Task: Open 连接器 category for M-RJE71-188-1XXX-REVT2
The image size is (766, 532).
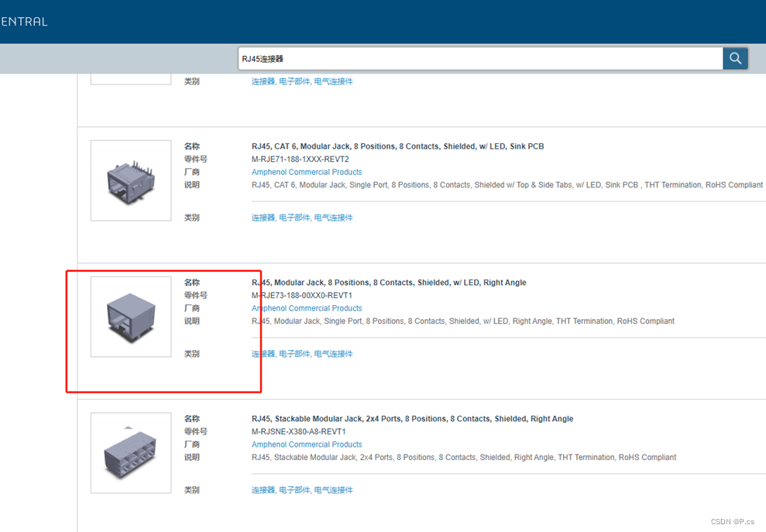Action: pos(263,218)
